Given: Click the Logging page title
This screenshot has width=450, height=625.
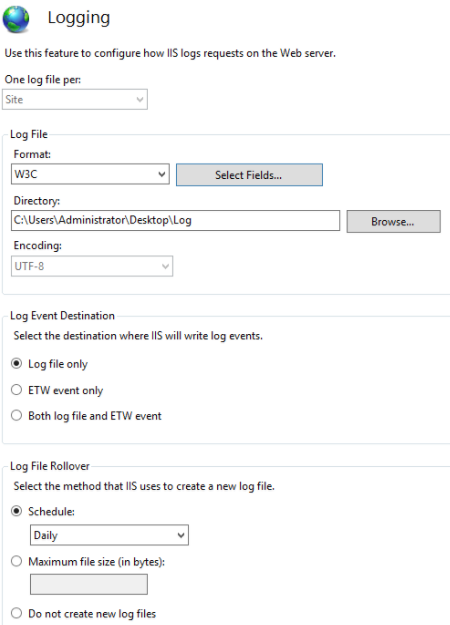Looking at the screenshot, I should tap(79, 18).
